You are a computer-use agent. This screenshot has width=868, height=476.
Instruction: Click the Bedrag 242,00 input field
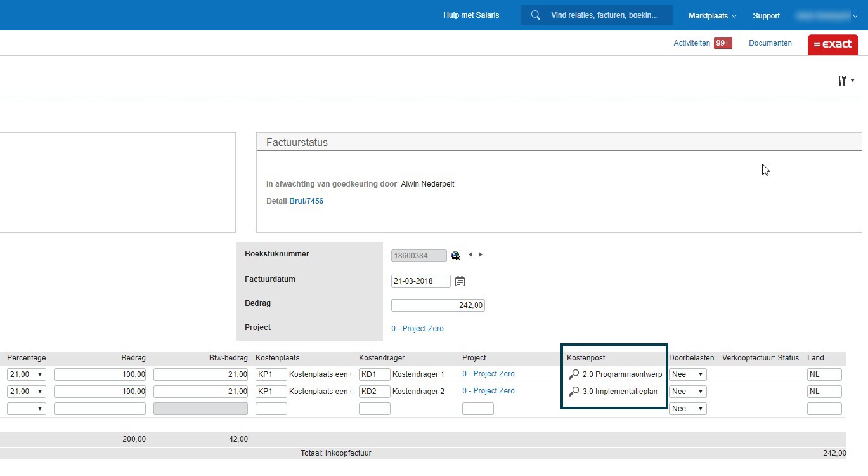pyautogui.click(x=438, y=305)
